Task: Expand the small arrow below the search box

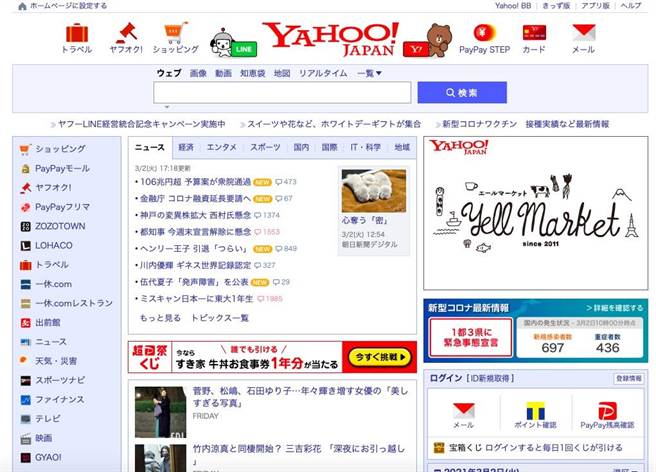Action: 167,107
